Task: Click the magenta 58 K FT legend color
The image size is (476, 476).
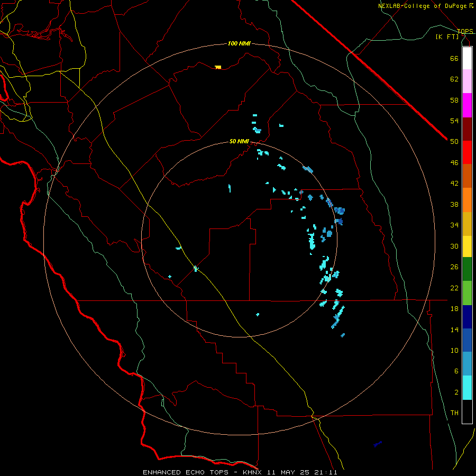Action: [467, 105]
